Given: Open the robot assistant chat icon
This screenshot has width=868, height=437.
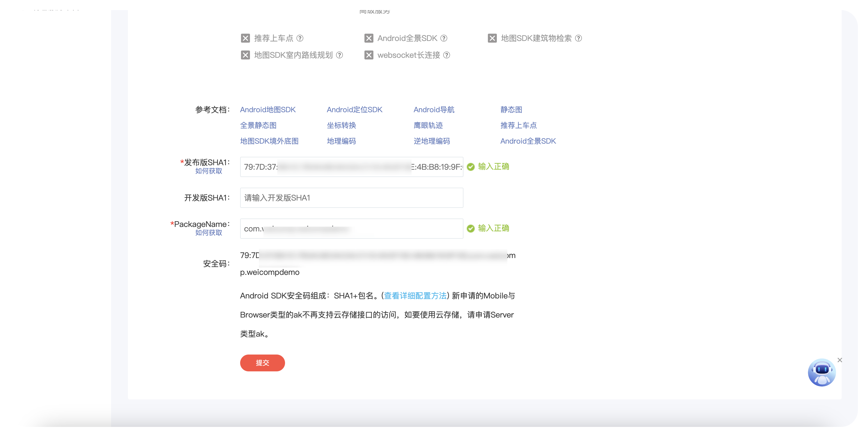Looking at the screenshot, I should [x=821, y=372].
